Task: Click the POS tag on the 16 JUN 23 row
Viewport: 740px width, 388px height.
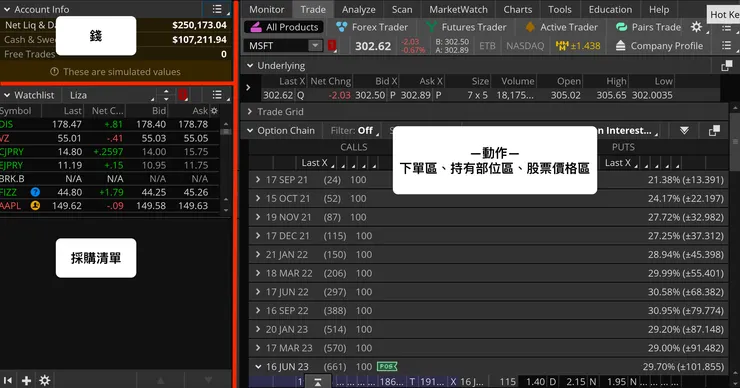Action: click(387, 367)
